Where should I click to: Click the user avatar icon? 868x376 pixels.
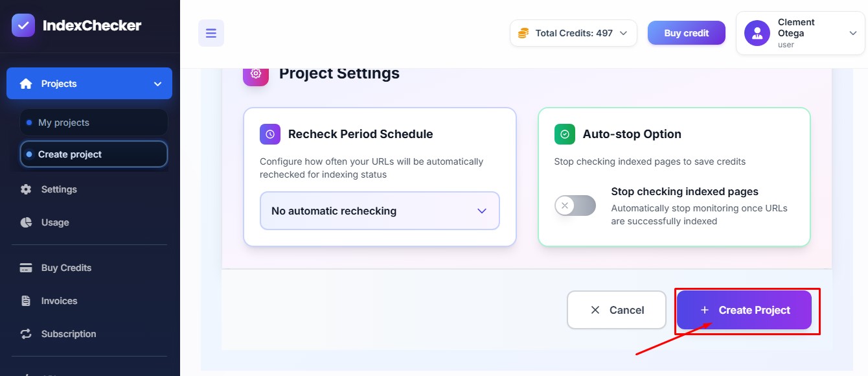point(757,33)
